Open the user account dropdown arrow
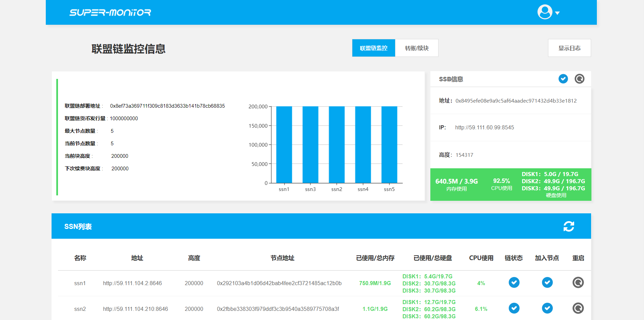644x320 pixels. 557,13
